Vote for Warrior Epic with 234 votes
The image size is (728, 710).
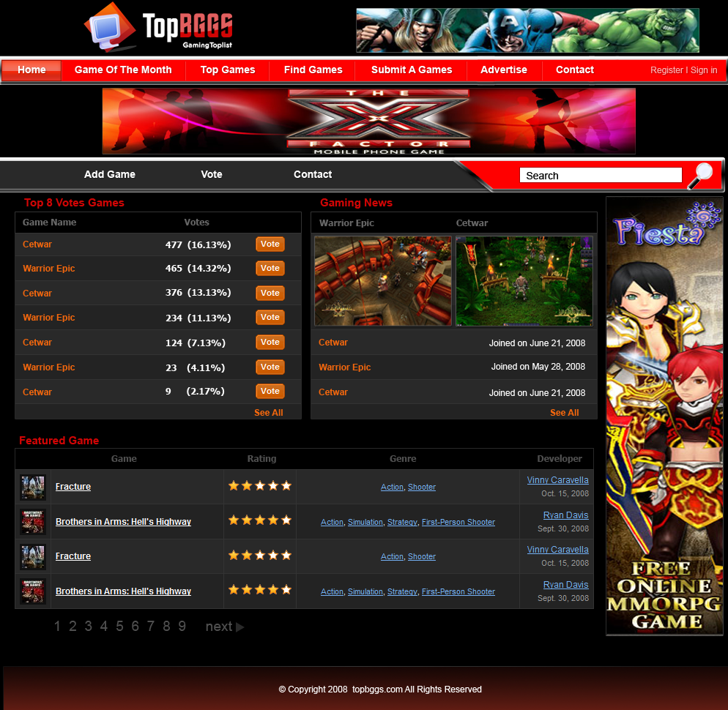click(270, 318)
